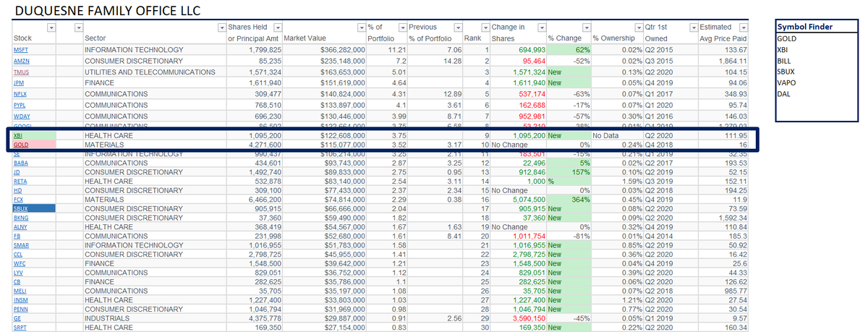Open the MSFT ticker link
This screenshot has width=868, height=332.
[20, 50]
